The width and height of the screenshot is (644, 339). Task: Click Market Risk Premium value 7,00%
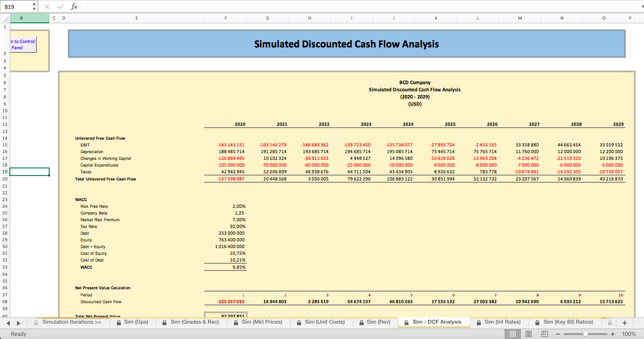point(239,220)
